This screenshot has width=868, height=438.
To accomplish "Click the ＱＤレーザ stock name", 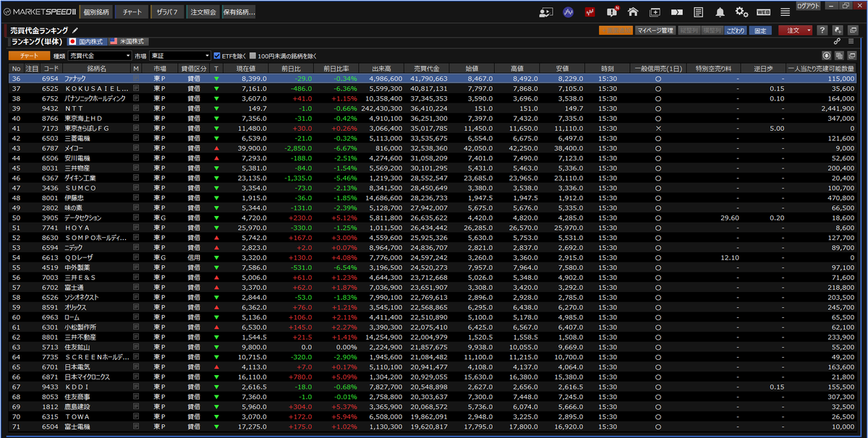I will coord(80,257).
